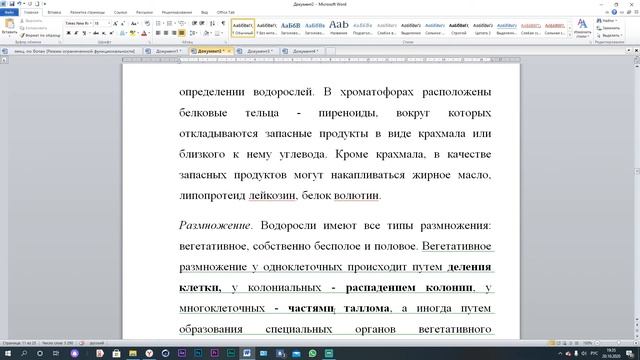Clear formatting with the eraser icon
The height and width of the screenshot is (360, 640).
(147, 24)
